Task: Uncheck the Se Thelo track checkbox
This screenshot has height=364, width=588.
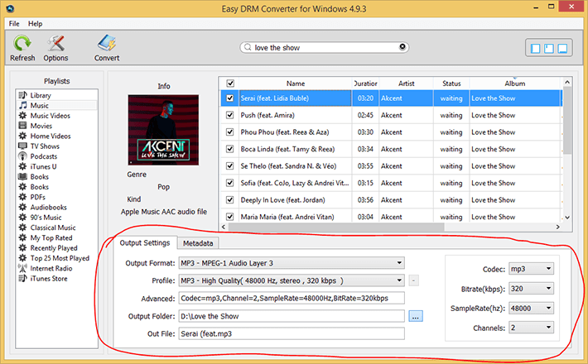Action: coord(230,166)
